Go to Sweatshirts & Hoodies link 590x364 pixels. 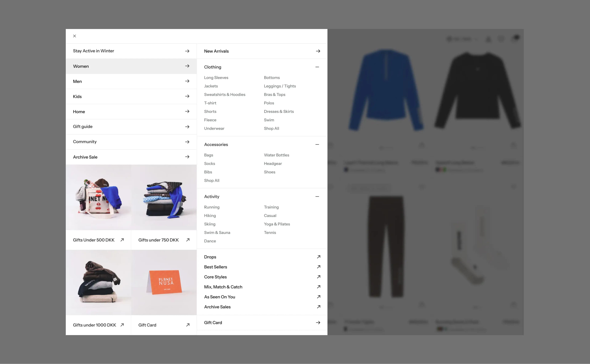(x=224, y=95)
